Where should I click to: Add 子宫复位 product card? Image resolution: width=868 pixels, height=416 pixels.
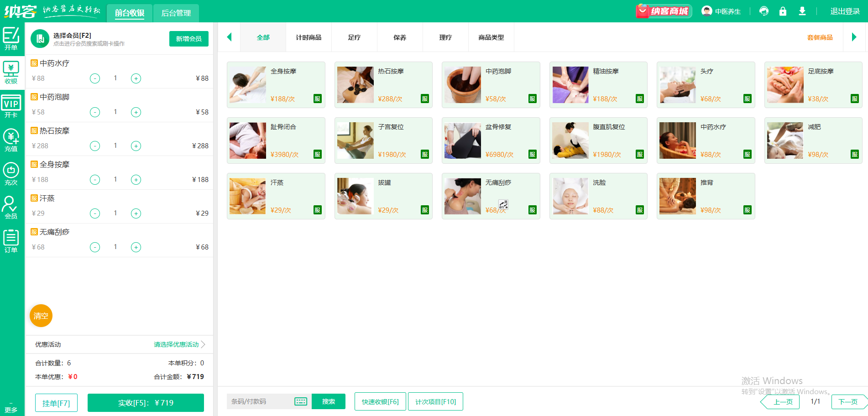coord(383,140)
